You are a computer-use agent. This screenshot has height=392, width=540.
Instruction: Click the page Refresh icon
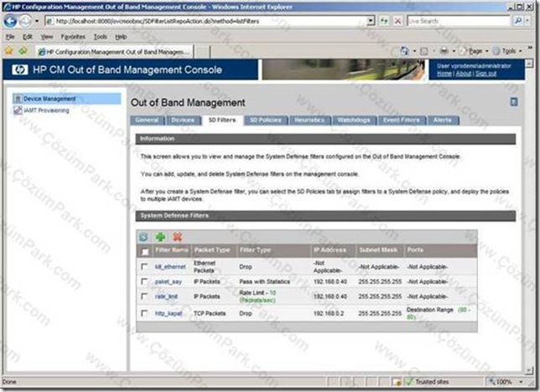pyautogui.click(x=384, y=21)
